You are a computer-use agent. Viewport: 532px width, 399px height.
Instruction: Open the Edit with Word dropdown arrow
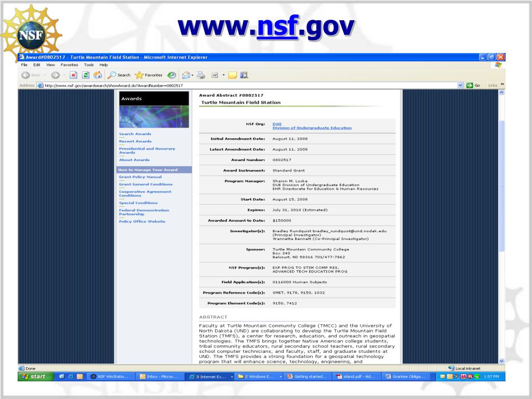click(x=223, y=75)
